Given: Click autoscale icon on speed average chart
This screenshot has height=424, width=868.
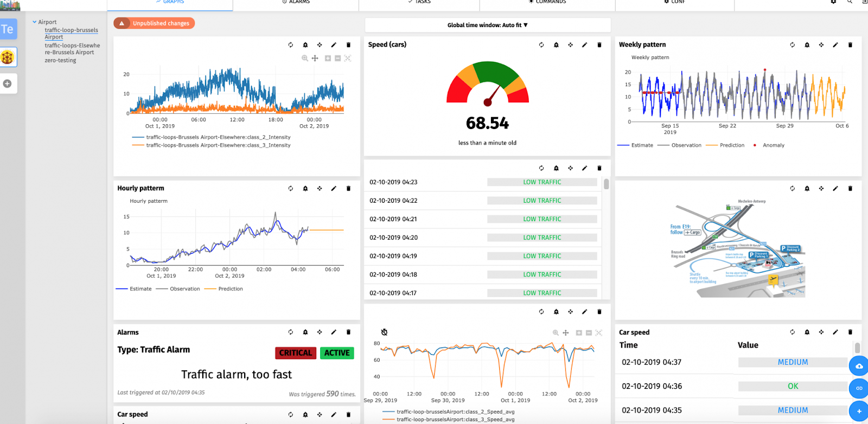Looking at the screenshot, I should [599, 333].
